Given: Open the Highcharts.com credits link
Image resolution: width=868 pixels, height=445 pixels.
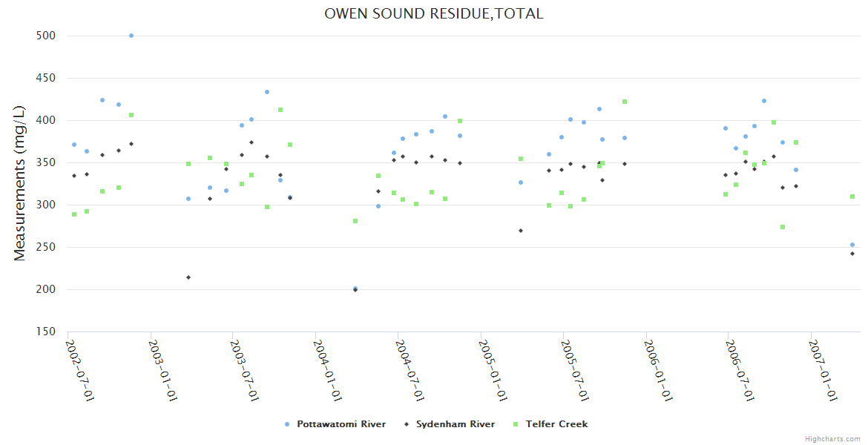Looking at the screenshot, I should (832, 438).
